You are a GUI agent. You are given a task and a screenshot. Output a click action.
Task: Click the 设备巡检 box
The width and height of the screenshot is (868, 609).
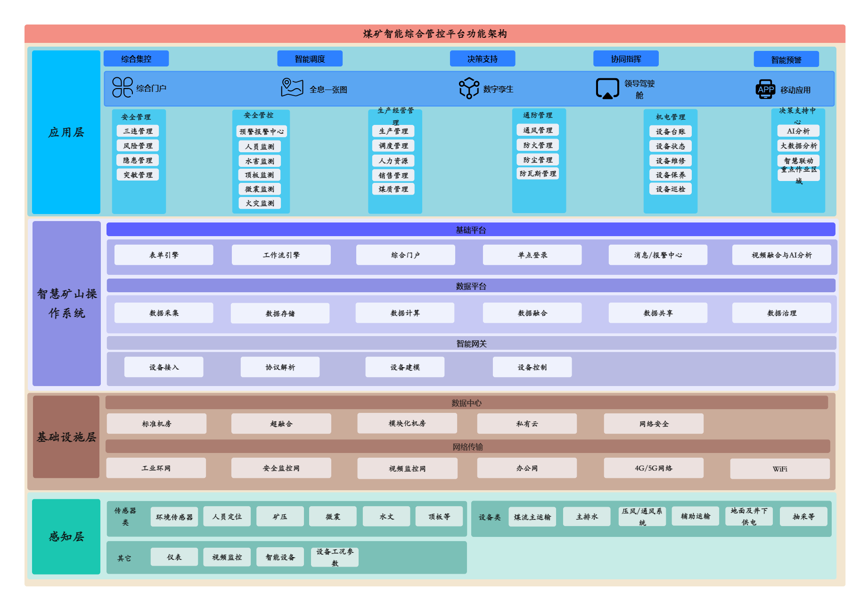670,189
